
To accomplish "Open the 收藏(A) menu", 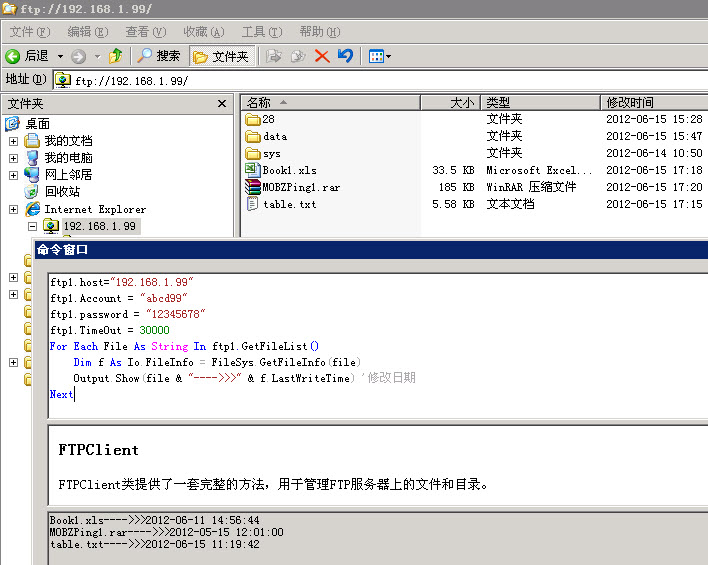I will pyautogui.click(x=204, y=32).
